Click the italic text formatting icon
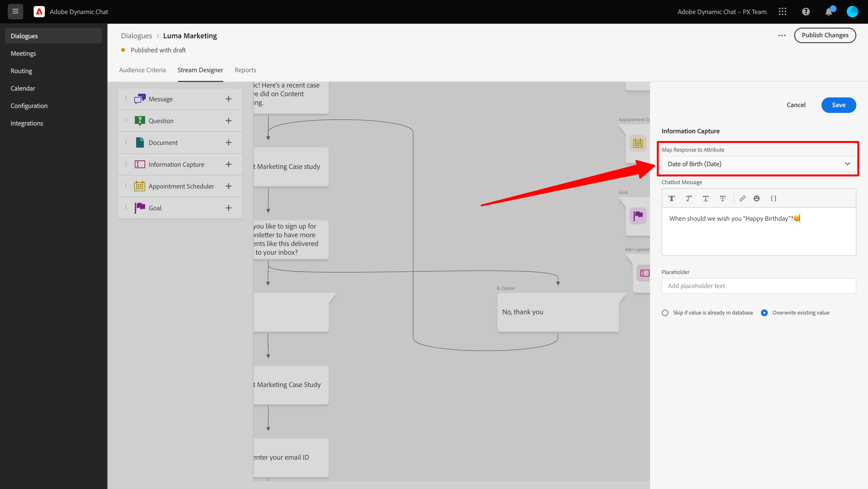Viewport: 868px width, 489px height. pos(688,198)
